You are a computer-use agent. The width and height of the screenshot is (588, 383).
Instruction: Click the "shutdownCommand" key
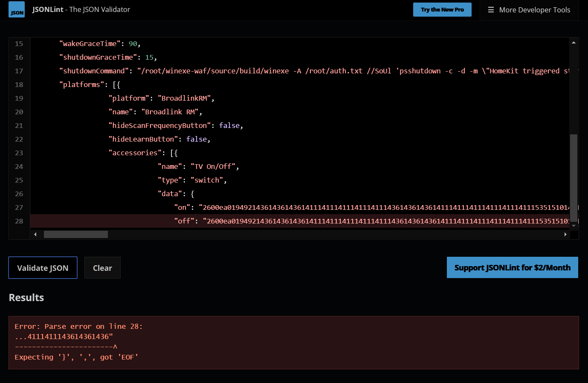[x=94, y=71]
